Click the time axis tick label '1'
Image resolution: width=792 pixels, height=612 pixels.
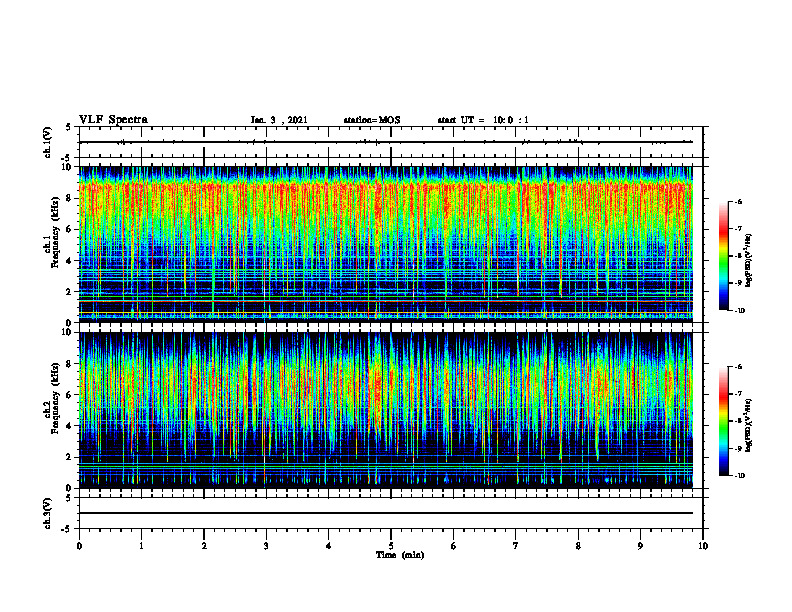click(x=141, y=546)
